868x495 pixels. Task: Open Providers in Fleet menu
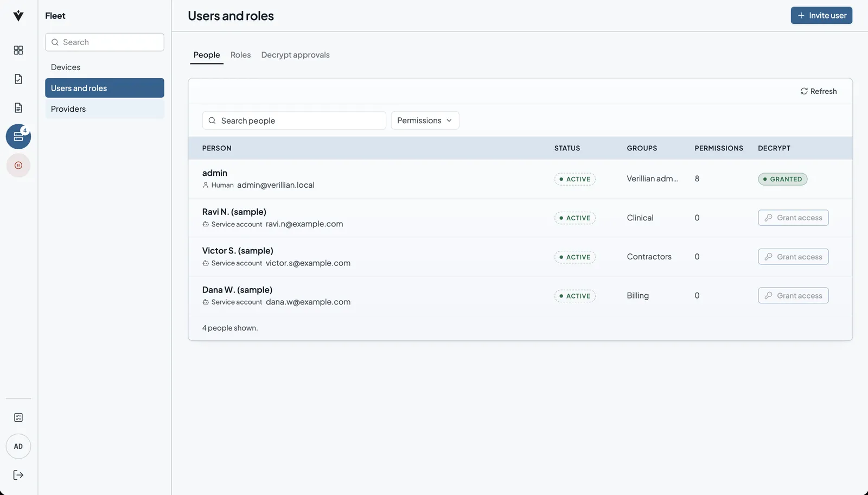pos(105,109)
